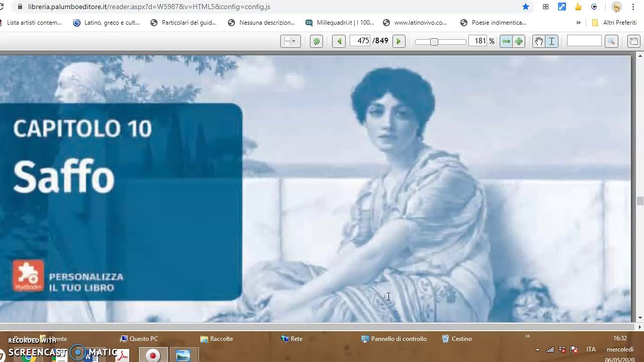
Task: Open 'Cestino' recycle bin from taskbar
Action: coord(457,339)
